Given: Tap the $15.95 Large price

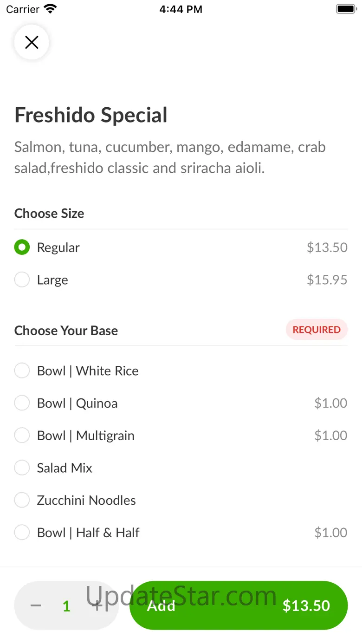Looking at the screenshot, I should 327,280.
